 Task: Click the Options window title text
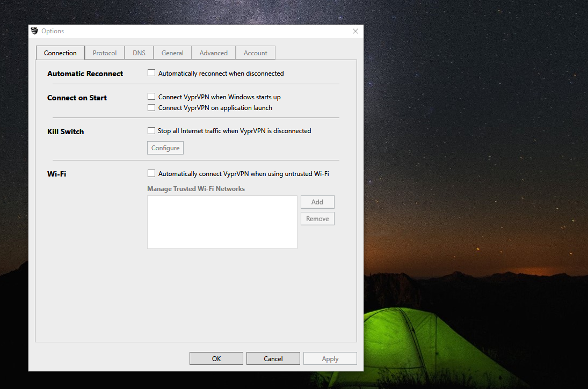[53, 31]
